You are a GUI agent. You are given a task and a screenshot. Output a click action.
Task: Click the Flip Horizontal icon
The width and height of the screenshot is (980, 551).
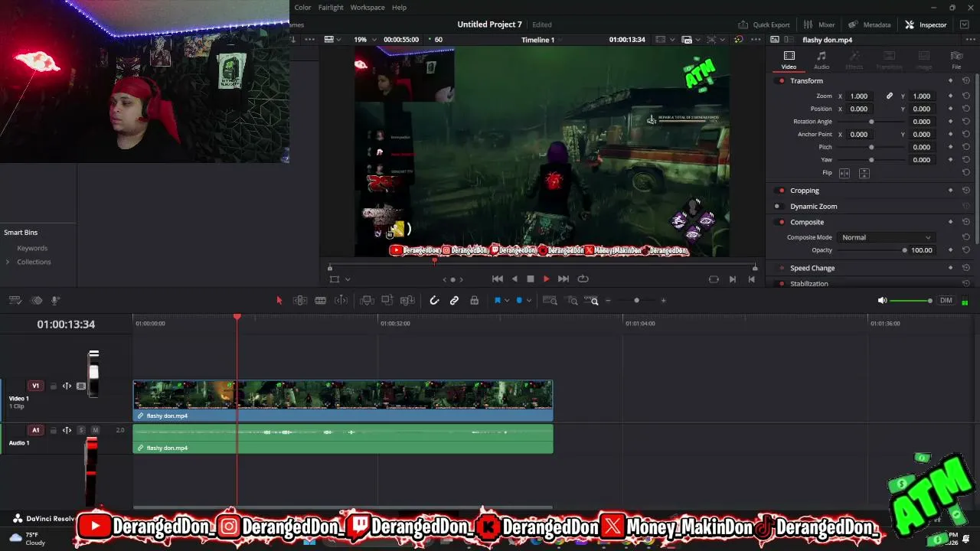pyautogui.click(x=844, y=173)
